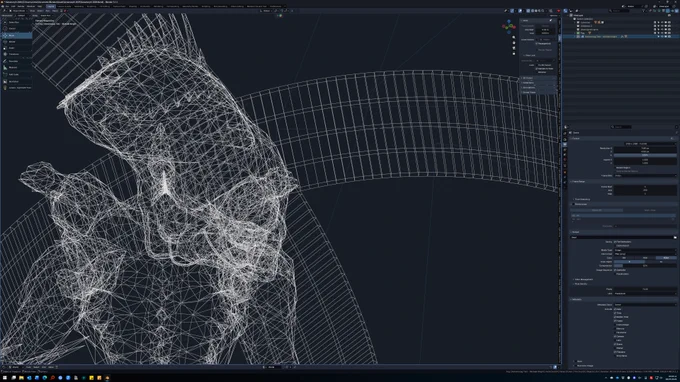Open the View Layer properties tab
This screenshot has height=382, width=680.
(565, 150)
